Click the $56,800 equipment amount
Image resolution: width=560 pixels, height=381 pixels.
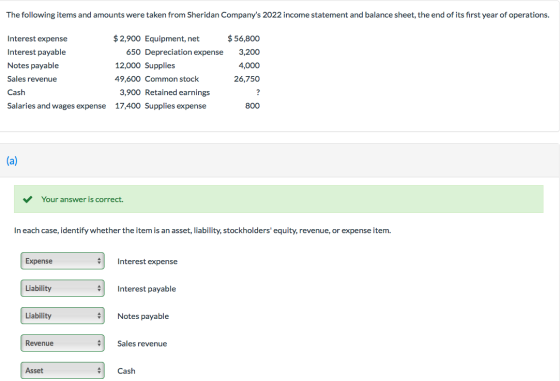coord(244,39)
